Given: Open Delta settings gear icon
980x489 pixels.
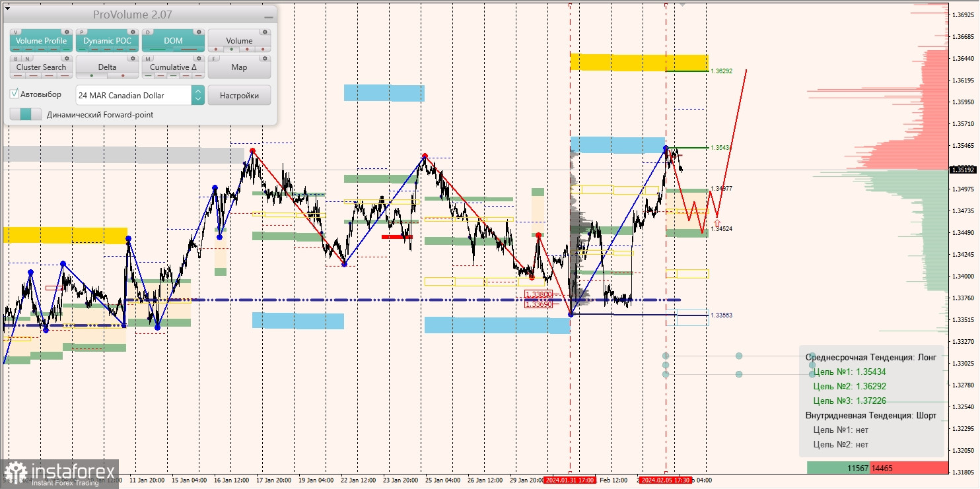Looking at the screenshot, I should 133,58.
